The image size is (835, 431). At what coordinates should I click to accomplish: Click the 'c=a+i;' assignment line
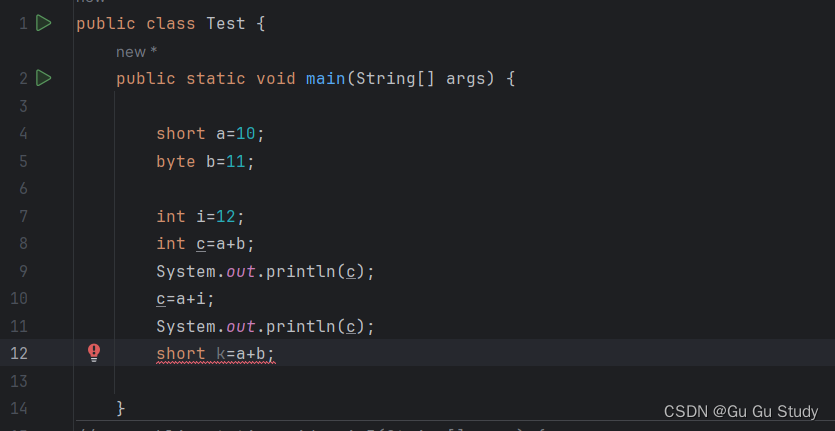pos(185,299)
